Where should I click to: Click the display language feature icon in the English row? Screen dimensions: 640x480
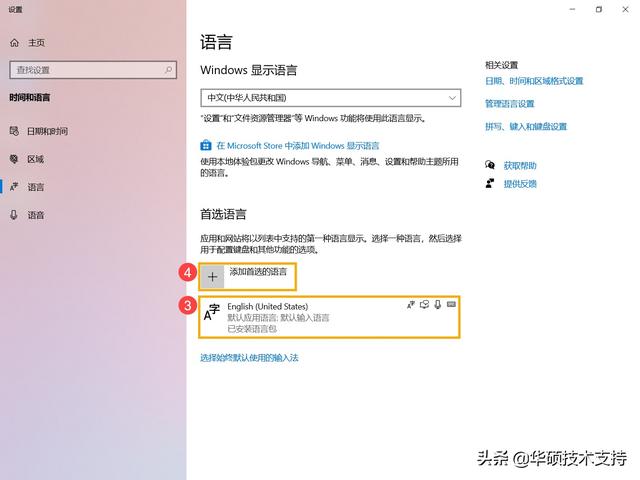click(x=411, y=304)
